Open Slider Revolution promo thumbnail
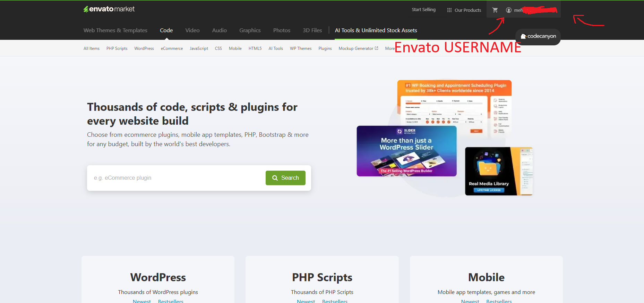 pyautogui.click(x=406, y=151)
